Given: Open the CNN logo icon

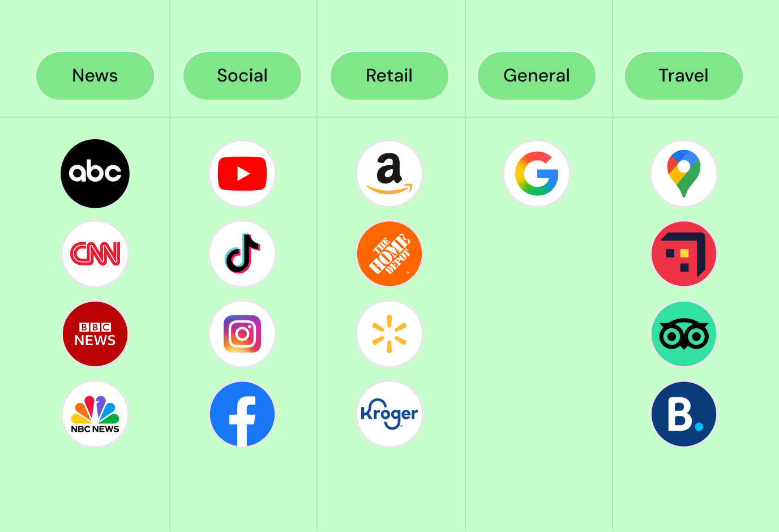Looking at the screenshot, I should [x=95, y=254].
